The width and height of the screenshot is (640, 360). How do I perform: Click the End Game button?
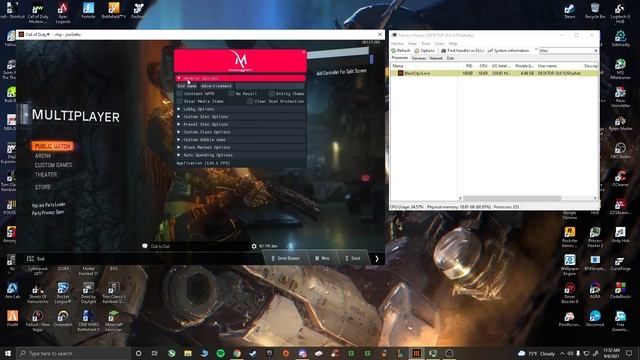(187, 86)
